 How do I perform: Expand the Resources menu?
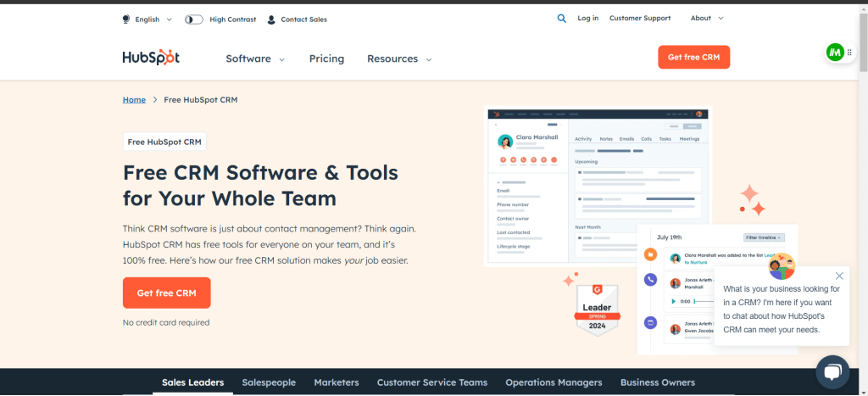tap(399, 59)
